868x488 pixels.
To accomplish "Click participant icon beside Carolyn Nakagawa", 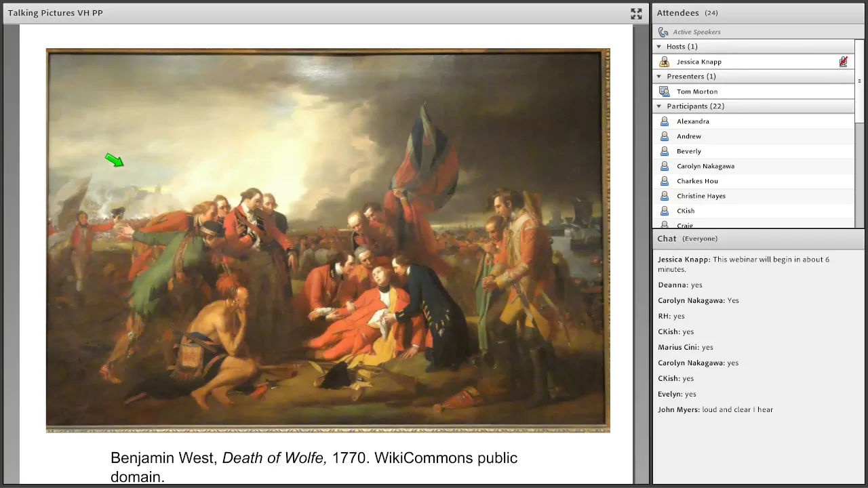I will coord(665,166).
